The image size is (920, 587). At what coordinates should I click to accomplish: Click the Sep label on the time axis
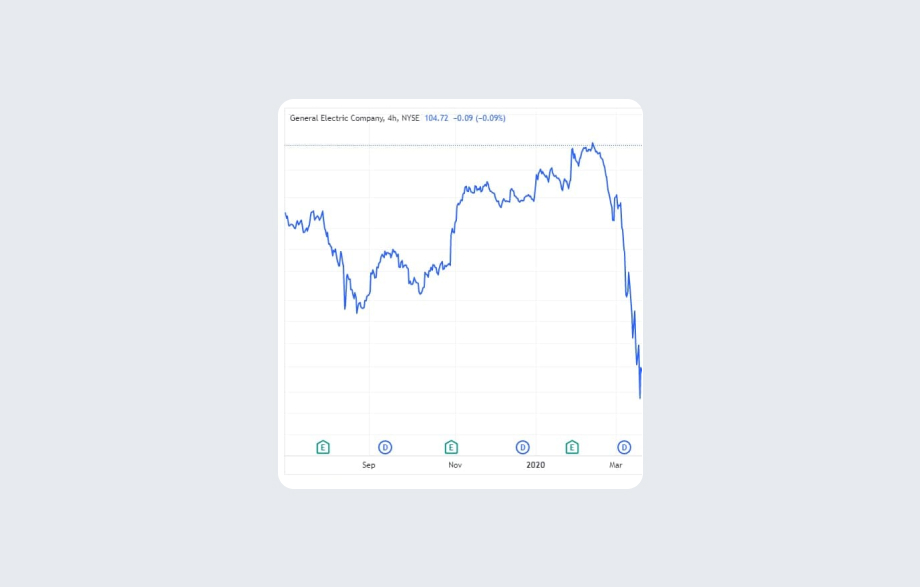tap(369, 465)
